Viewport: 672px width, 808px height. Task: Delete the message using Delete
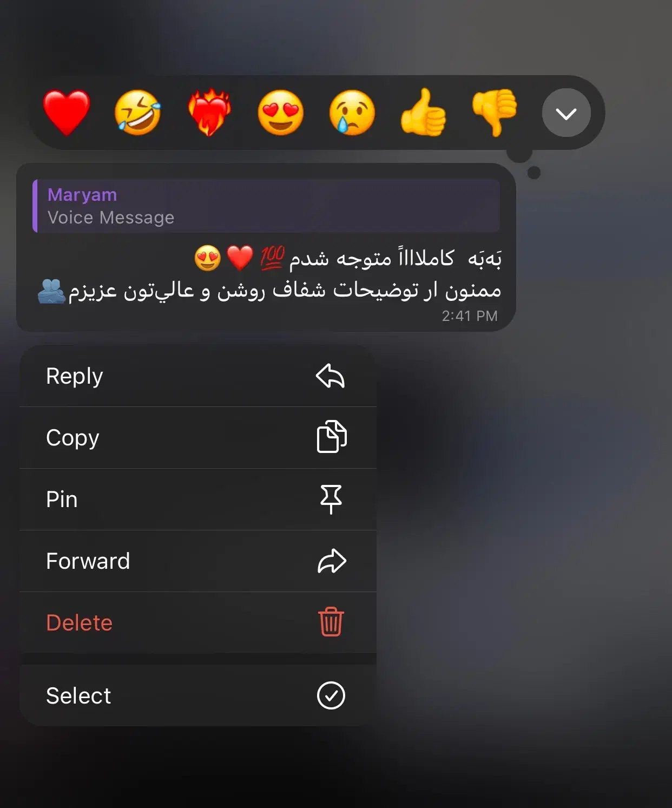click(198, 623)
